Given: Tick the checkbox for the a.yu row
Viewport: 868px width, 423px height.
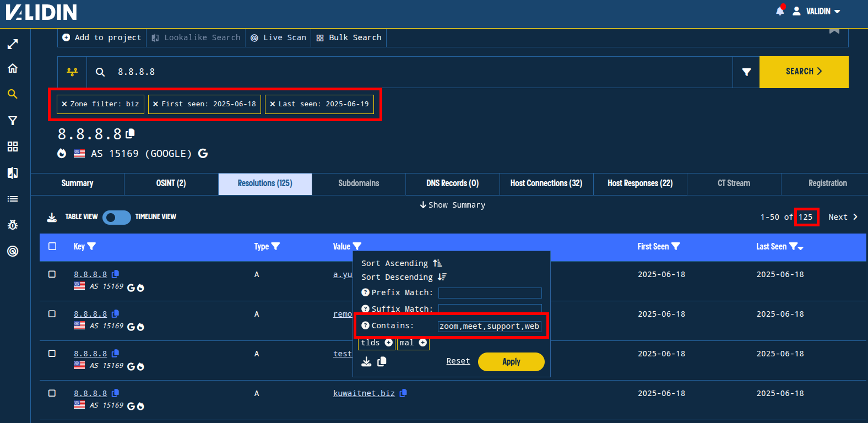Looking at the screenshot, I should point(52,274).
